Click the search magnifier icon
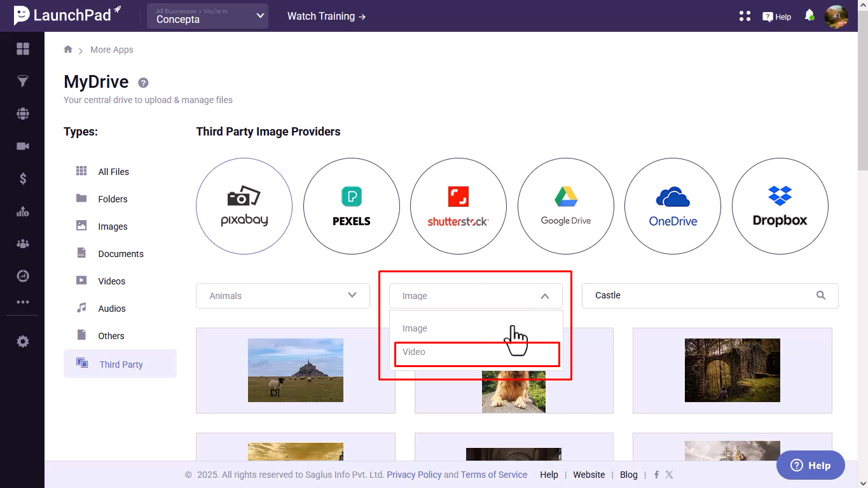Viewport: 868px width, 488px height. point(821,295)
